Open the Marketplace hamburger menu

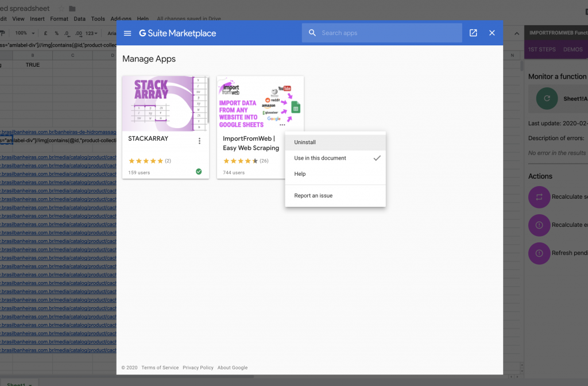[127, 33]
